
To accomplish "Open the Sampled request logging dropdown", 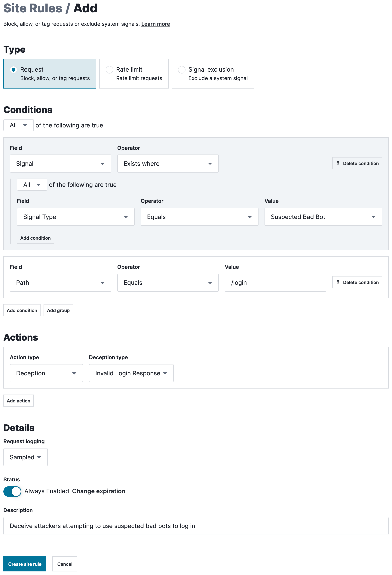I will (25, 457).
